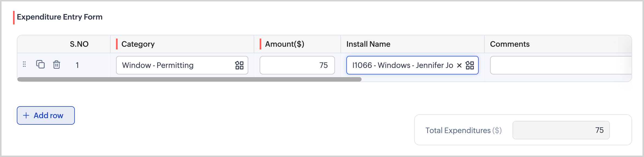Click the Install Name column header

368,44
